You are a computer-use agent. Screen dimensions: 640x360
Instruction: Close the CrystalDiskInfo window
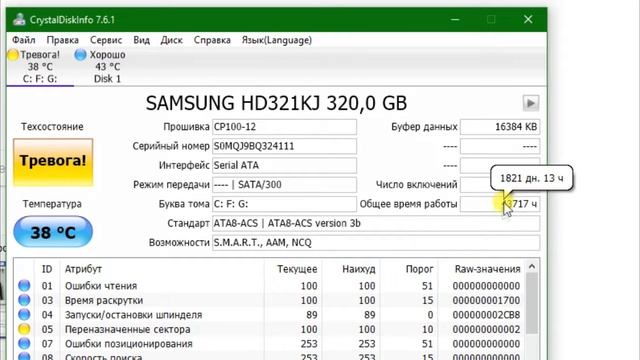[x=528, y=19]
